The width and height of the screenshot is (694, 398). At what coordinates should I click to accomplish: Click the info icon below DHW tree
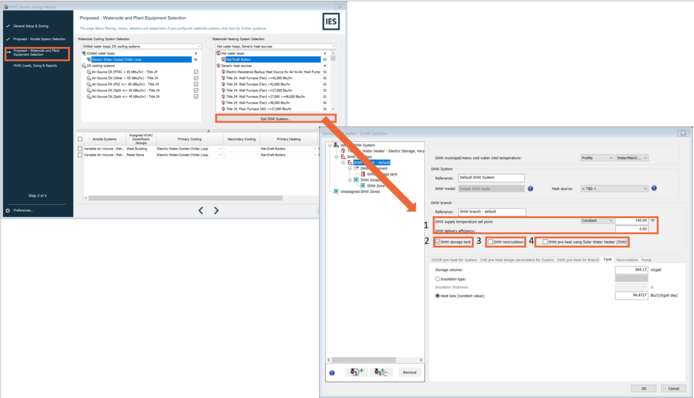[x=332, y=373]
